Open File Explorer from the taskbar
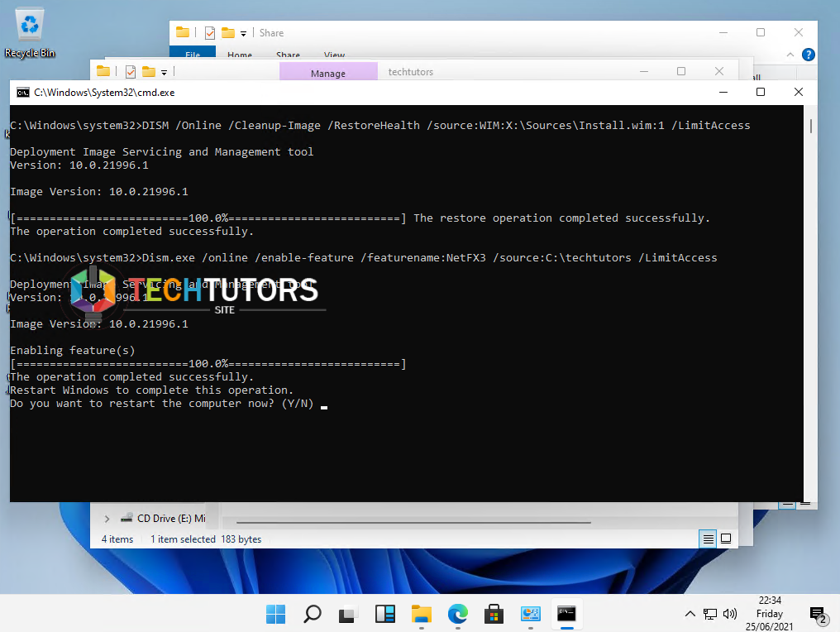This screenshot has height=632, width=840. 421,614
